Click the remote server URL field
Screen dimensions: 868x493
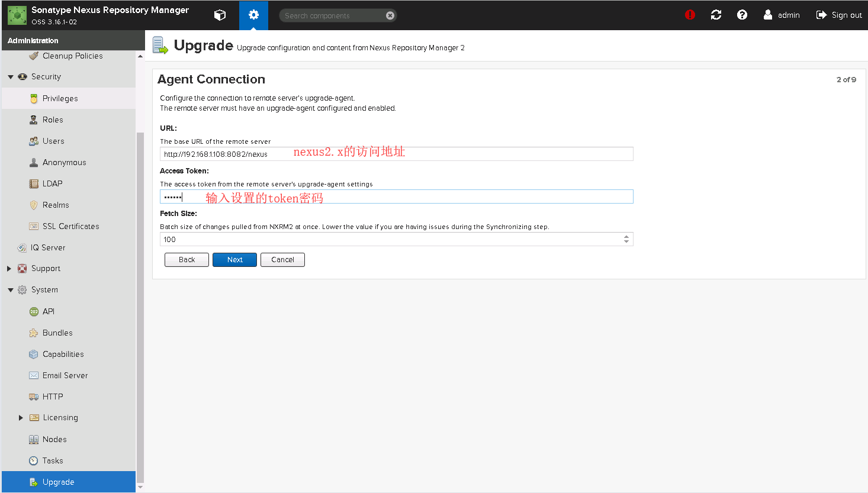click(x=397, y=154)
